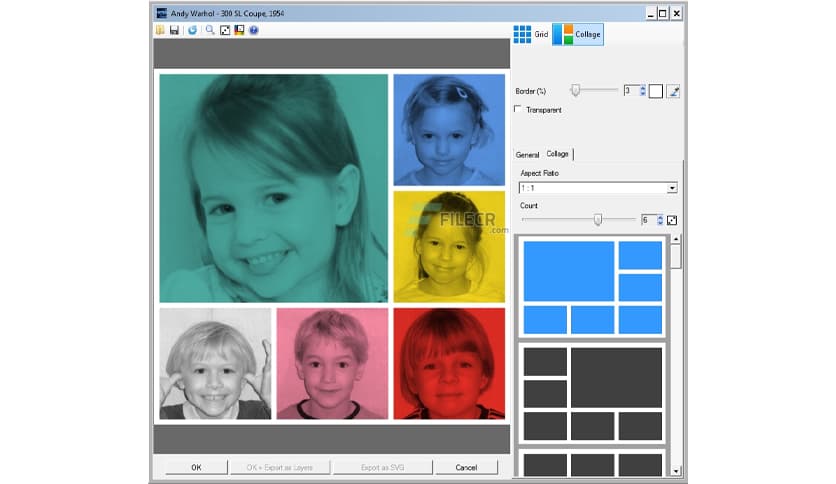Click the Cancel button

(x=466, y=467)
